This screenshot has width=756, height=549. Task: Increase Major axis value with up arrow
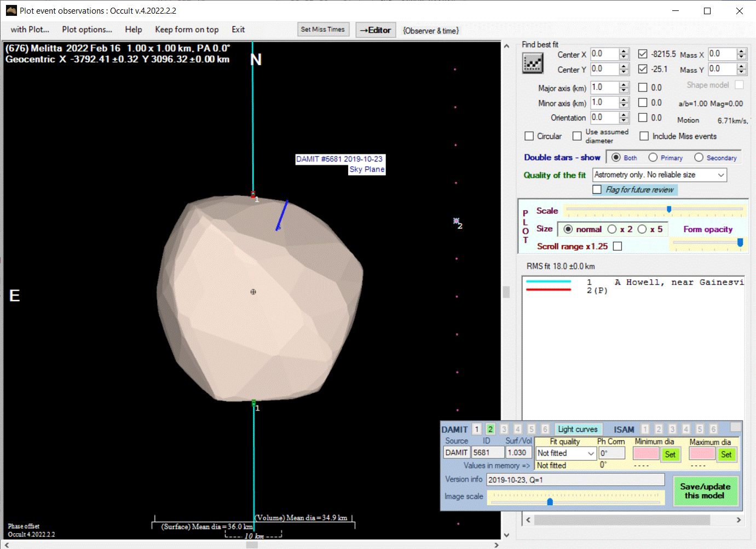(624, 85)
